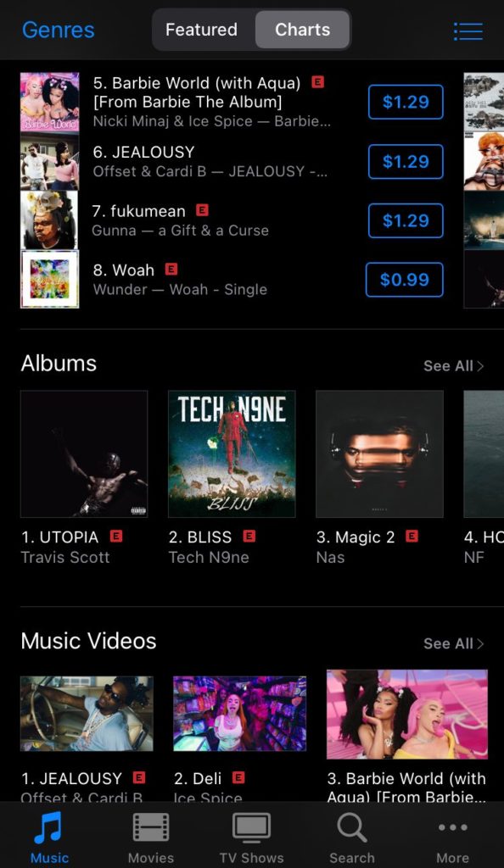
Task: Open Tech N9ne BLISS album cover
Action: pyautogui.click(x=232, y=454)
